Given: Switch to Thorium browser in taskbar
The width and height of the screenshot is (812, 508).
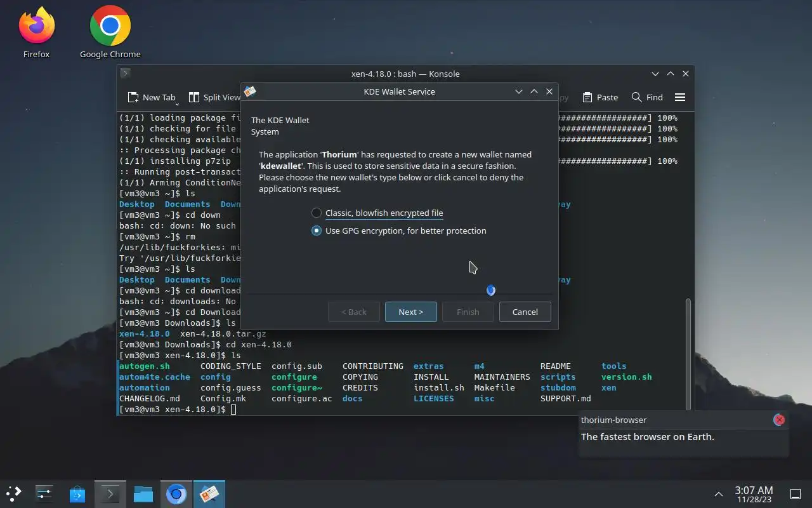Looking at the screenshot, I should point(176,493).
